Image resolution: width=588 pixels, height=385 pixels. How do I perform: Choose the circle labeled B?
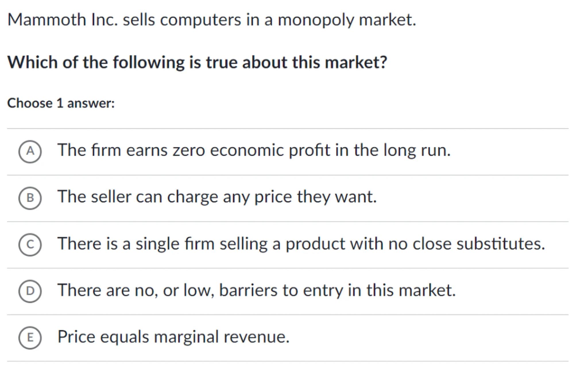coord(30,198)
